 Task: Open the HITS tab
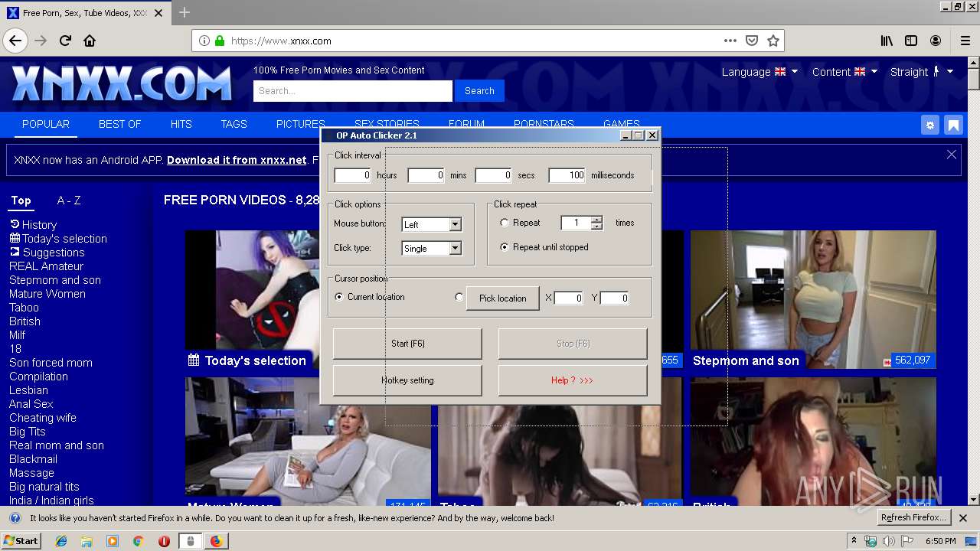(181, 124)
